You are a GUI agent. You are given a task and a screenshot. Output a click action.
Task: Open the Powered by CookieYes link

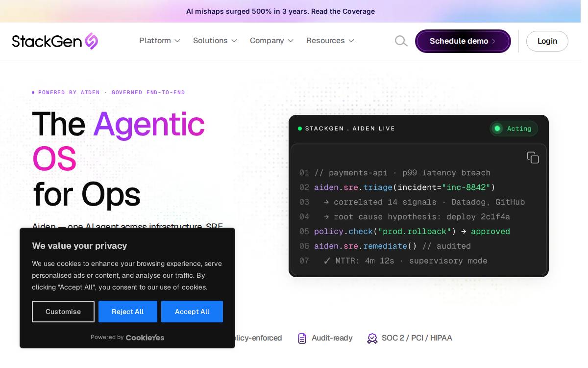click(x=127, y=337)
